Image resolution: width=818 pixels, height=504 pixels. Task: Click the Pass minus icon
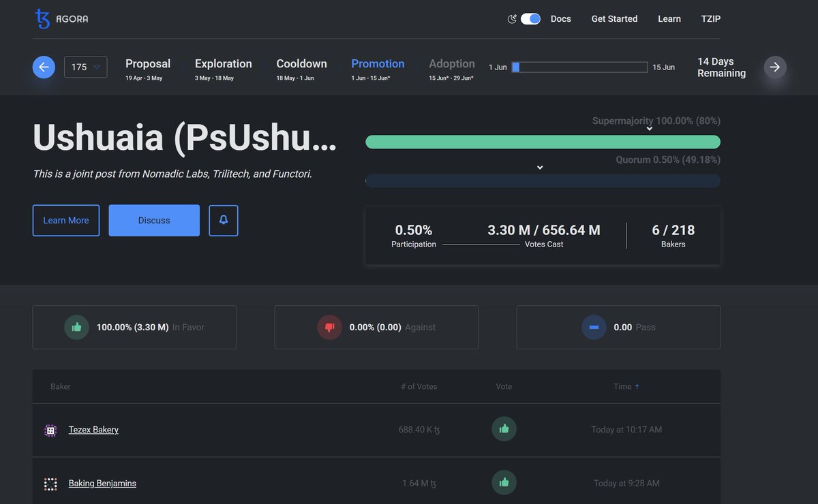(594, 328)
